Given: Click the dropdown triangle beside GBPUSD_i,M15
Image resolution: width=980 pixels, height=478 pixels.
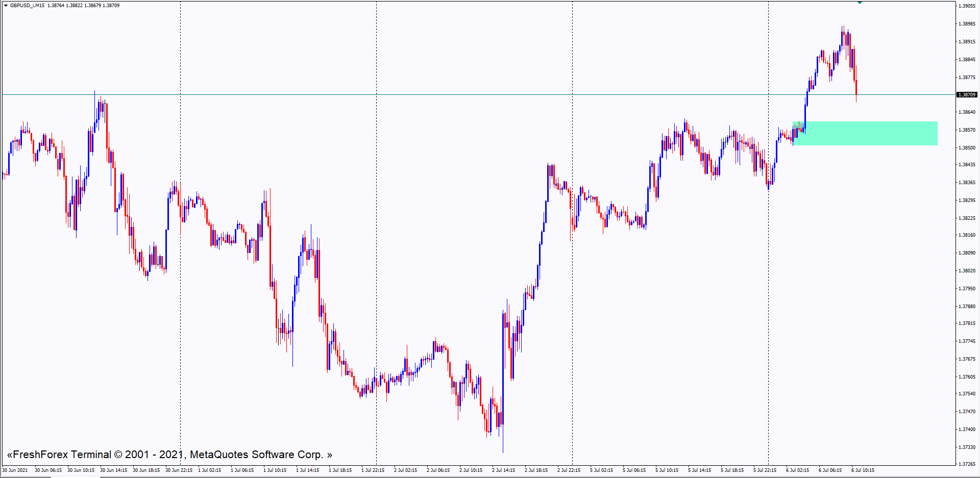Looking at the screenshot, I should click(6, 6).
